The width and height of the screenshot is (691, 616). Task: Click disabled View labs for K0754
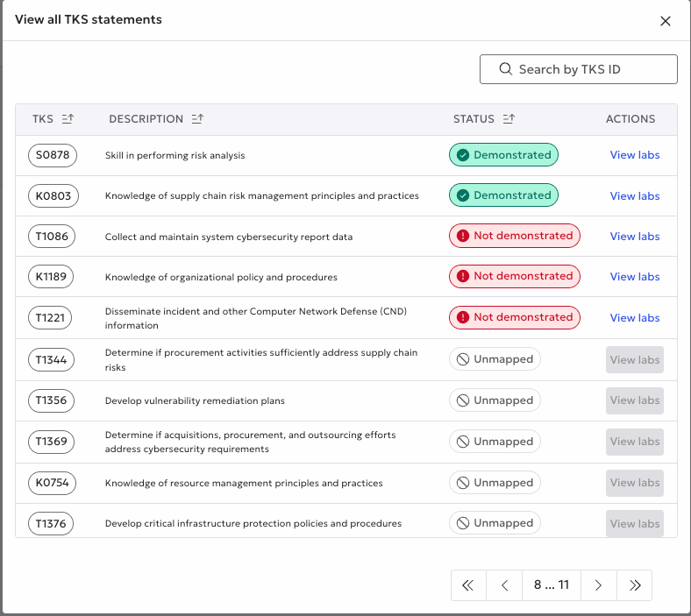click(x=635, y=483)
